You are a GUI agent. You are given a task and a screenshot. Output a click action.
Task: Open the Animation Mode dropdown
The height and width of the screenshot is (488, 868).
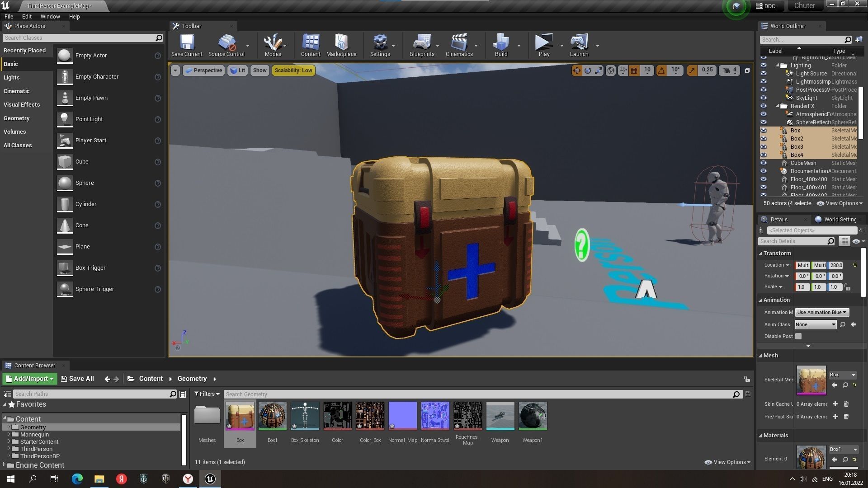click(x=822, y=312)
